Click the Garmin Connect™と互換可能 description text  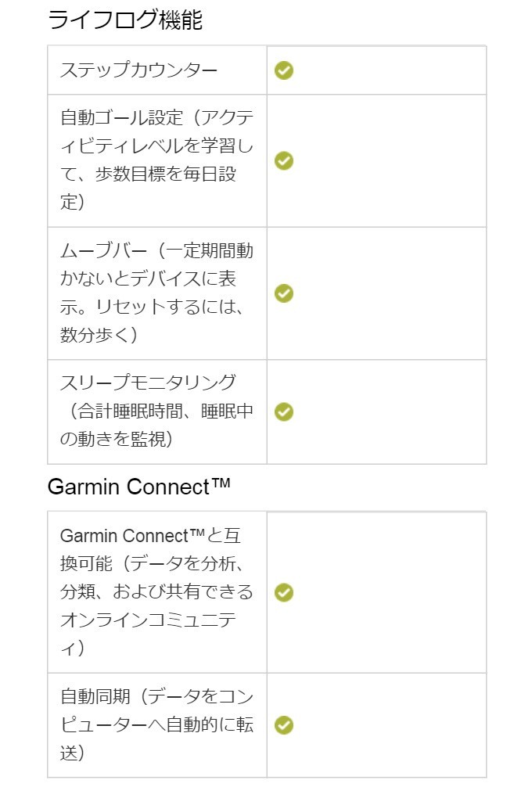157,591
